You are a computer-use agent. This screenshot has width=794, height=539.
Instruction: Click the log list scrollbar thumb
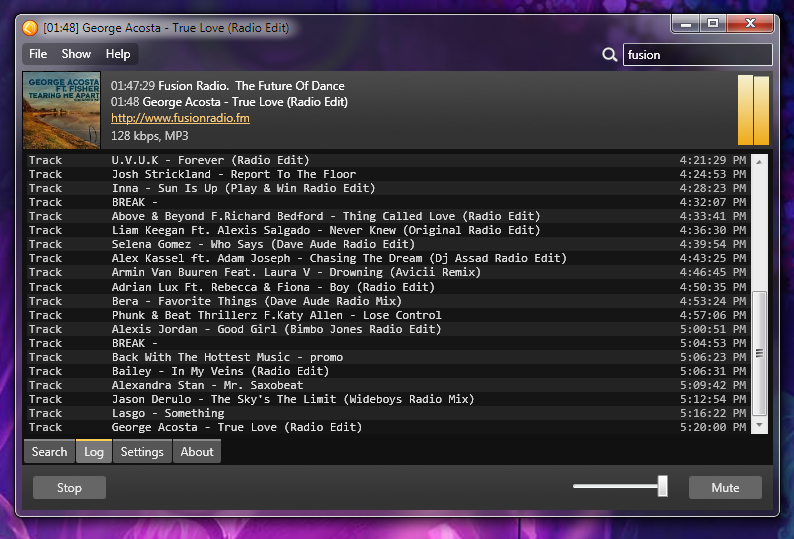[759, 353]
